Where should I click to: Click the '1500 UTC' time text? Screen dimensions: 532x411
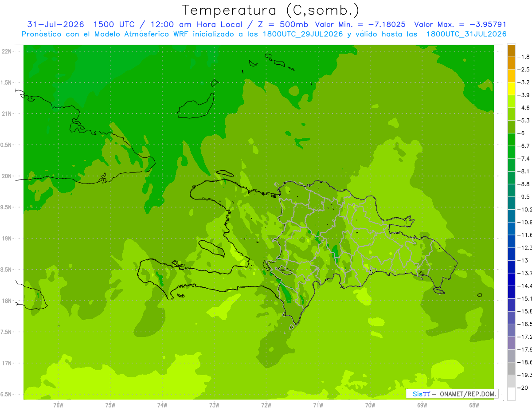click(114, 24)
